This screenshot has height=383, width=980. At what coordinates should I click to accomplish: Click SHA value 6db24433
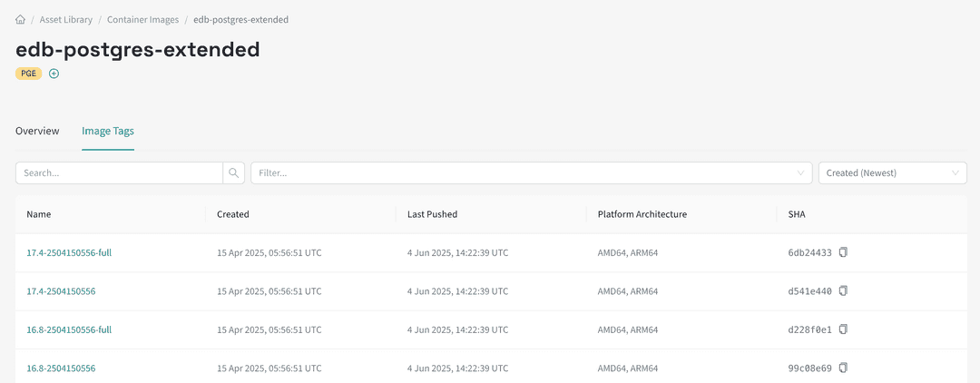point(810,253)
